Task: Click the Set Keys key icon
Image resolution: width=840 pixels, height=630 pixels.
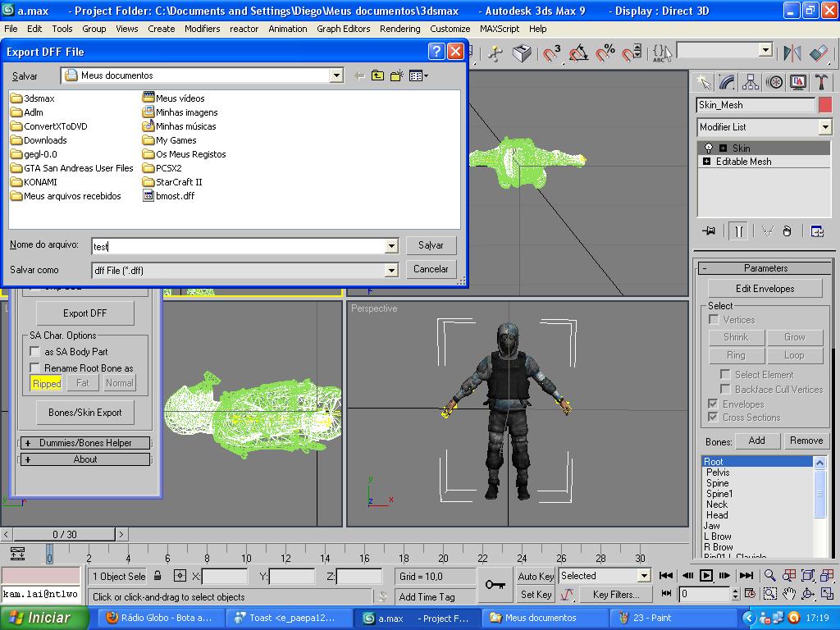Action: [x=495, y=585]
